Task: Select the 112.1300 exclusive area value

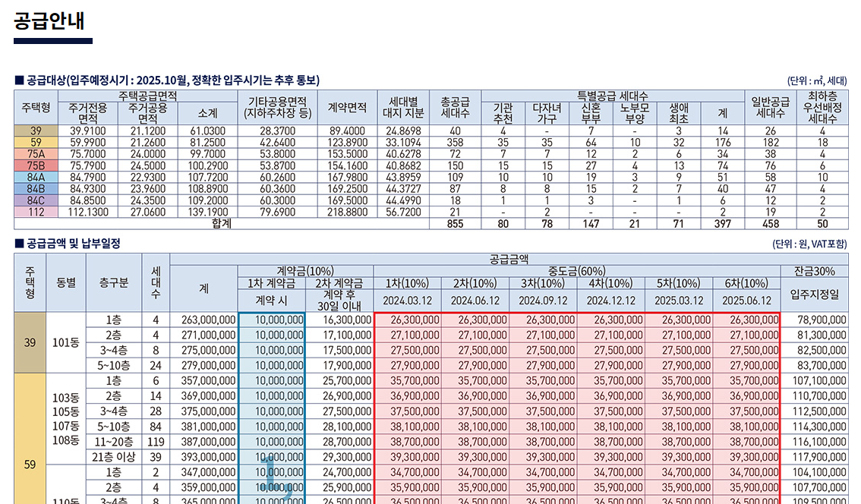Action: [x=88, y=212]
